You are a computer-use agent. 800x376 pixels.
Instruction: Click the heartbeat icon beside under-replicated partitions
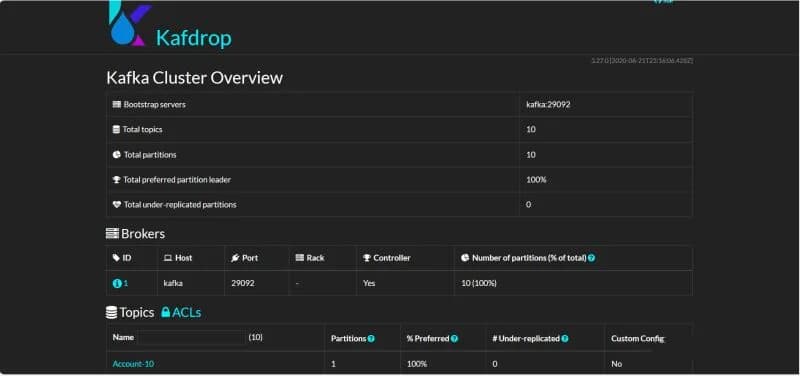[116, 205]
